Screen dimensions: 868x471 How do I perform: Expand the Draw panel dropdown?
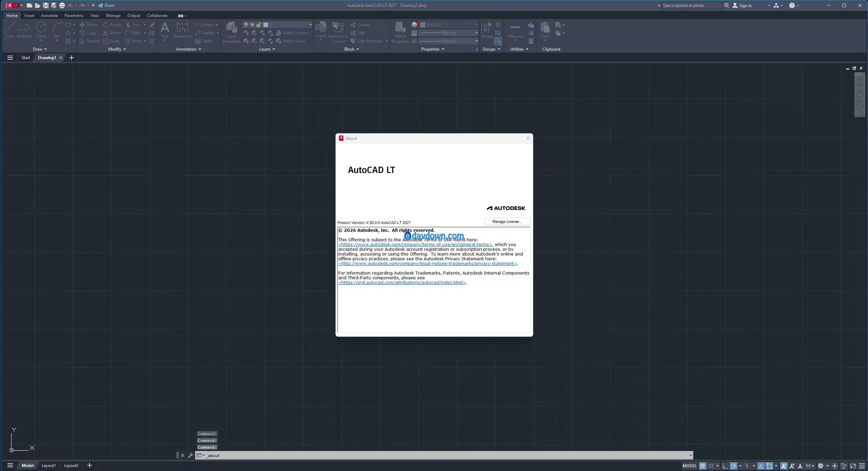click(40, 49)
